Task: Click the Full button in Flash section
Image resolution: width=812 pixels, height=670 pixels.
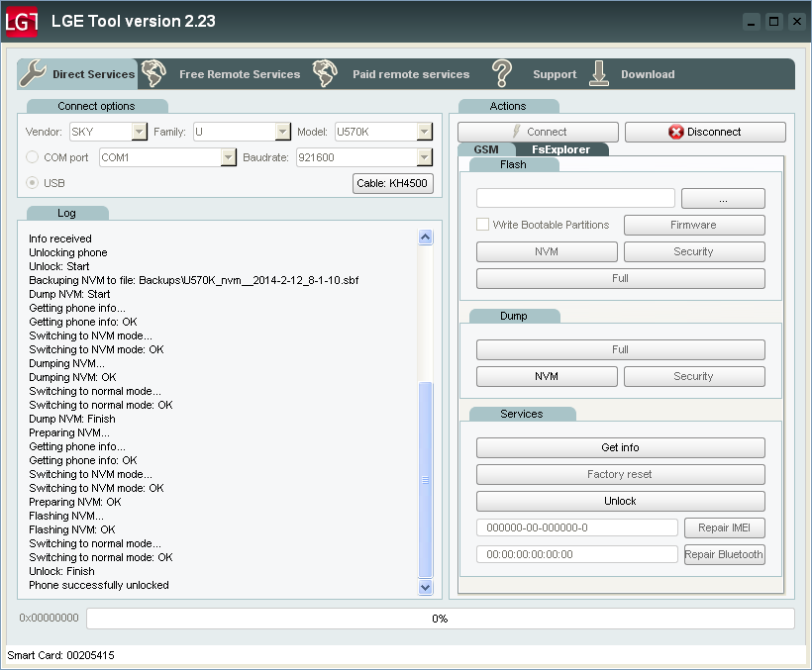Action: coord(621,278)
